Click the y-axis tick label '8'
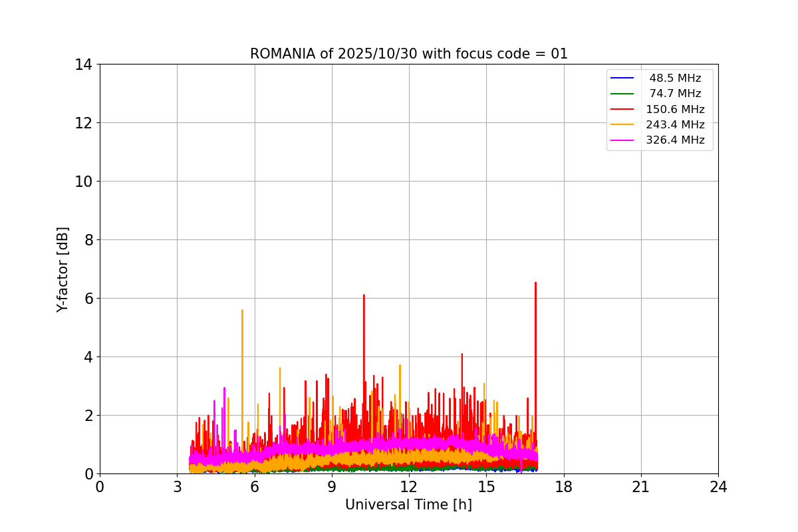The height and width of the screenshot is (532, 798). pos(88,240)
